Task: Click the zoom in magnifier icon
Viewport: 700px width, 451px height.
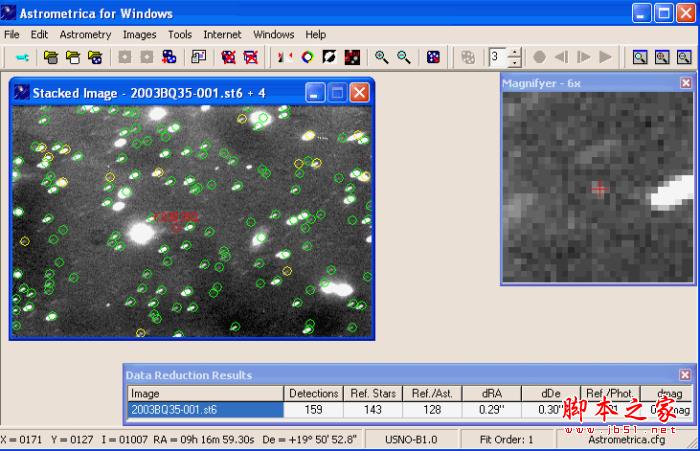Action: 381,57
